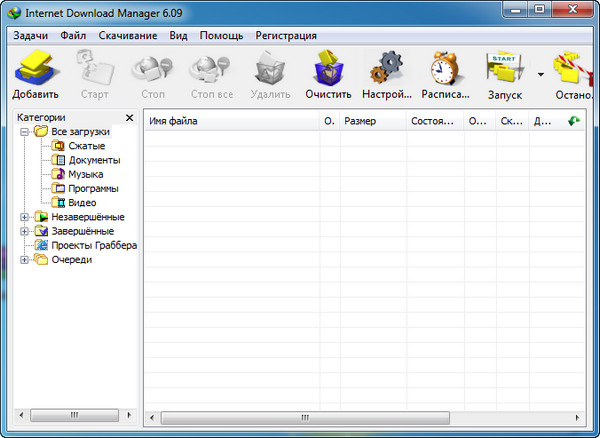
Task: Select the Видео category in tree
Action: click(82, 202)
